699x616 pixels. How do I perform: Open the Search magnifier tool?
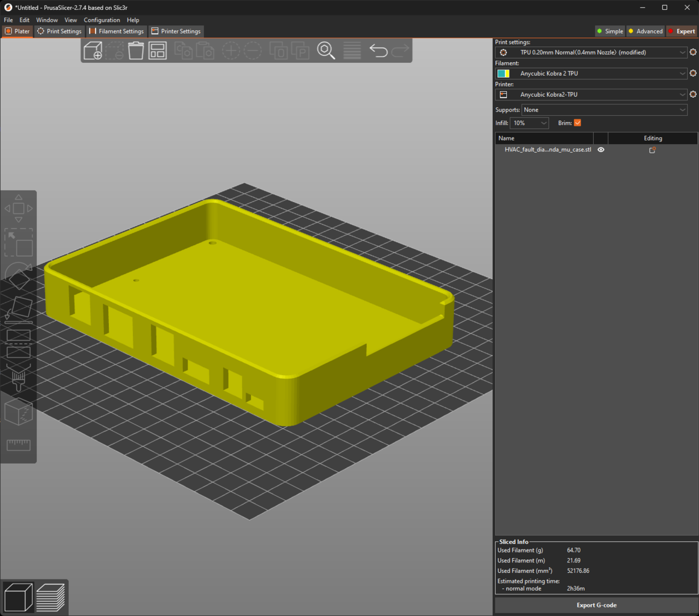tap(326, 51)
